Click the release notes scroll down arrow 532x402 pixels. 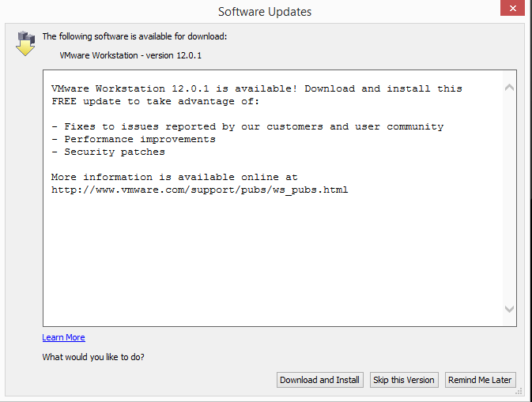point(508,309)
